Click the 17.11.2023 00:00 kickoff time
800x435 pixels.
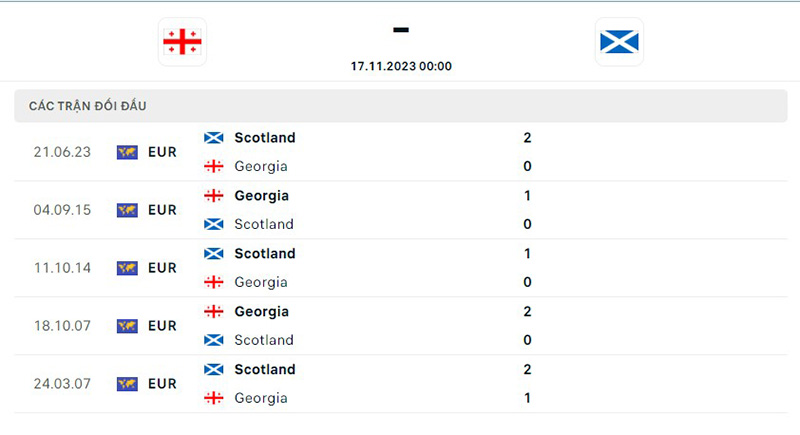[x=401, y=66]
